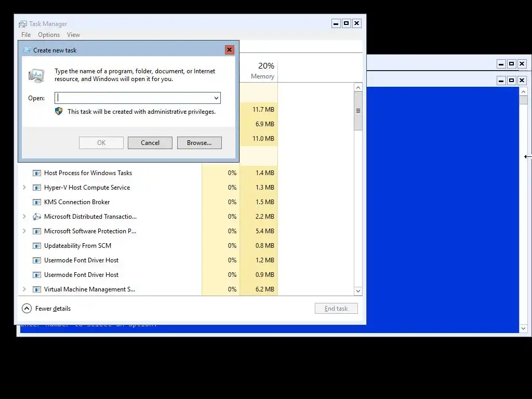The height and width of the screenshot is (399, 532).
Task: Select the KMS Connection Broker row
Action: point(148,202)
